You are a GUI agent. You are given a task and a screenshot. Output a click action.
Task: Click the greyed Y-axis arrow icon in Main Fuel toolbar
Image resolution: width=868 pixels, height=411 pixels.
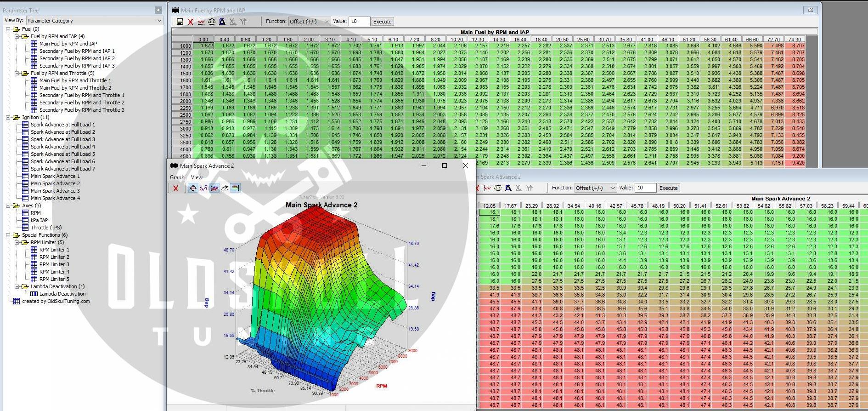243,22
